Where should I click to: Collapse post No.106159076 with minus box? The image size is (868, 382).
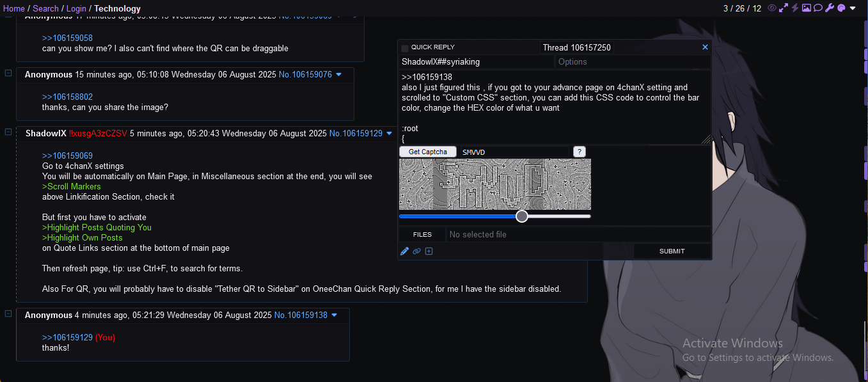point(8,73)
